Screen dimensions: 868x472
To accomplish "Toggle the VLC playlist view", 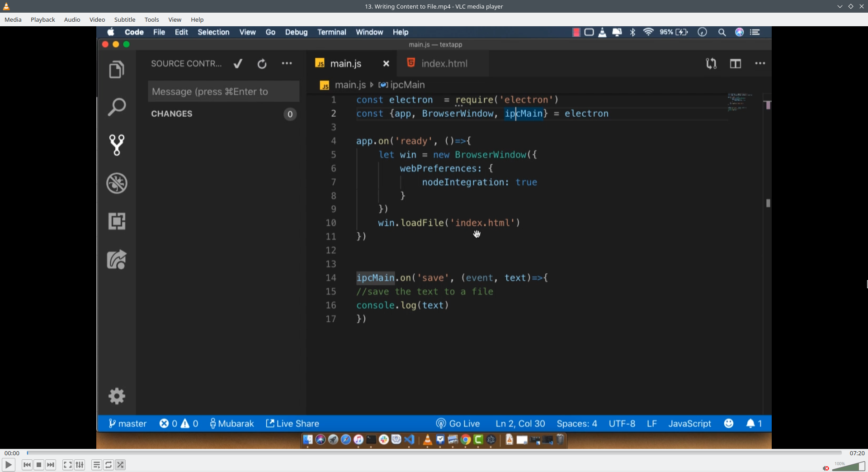I will tap(96, 465).
